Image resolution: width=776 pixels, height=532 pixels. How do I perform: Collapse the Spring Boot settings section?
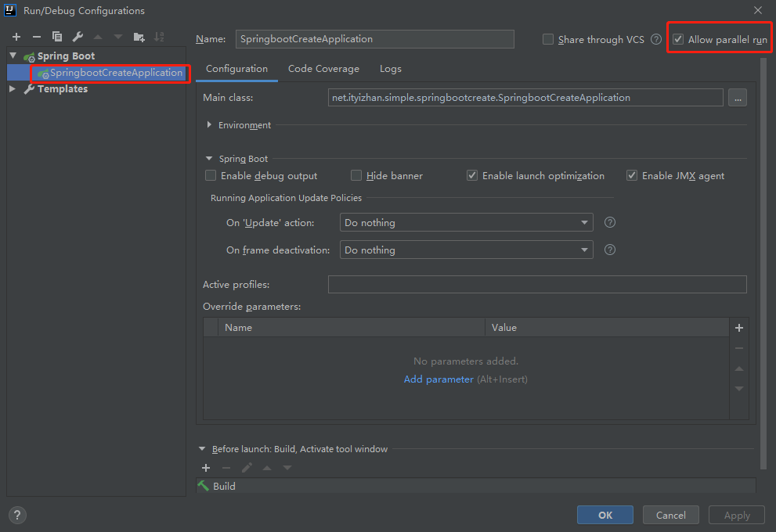[x=209, y=159]
